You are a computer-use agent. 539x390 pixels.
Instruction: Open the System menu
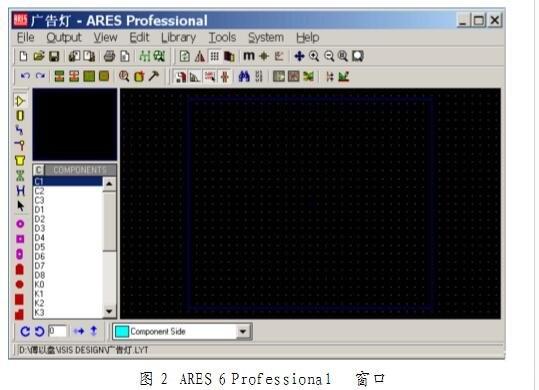click(x=266, y=37)
